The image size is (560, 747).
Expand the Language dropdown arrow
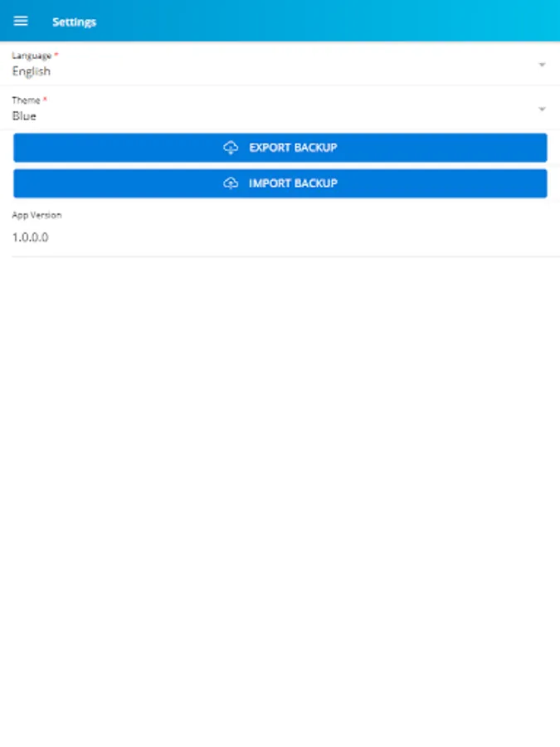[542, 64]
